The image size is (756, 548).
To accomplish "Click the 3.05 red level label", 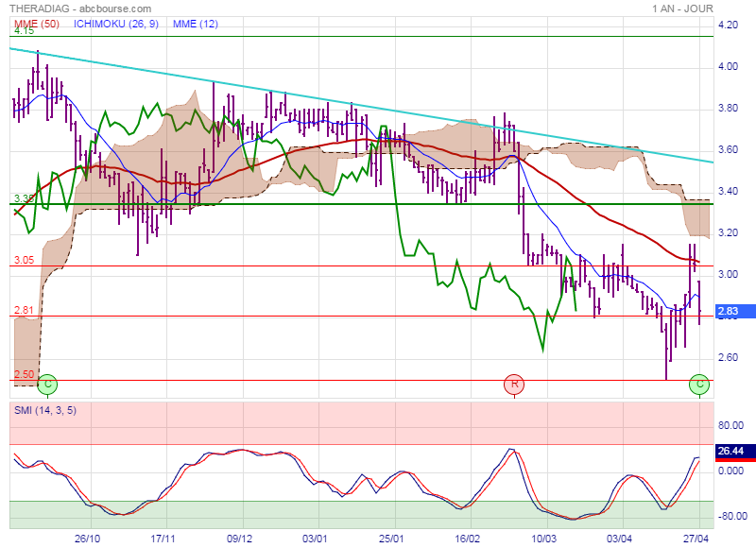I will pos(25,260).
